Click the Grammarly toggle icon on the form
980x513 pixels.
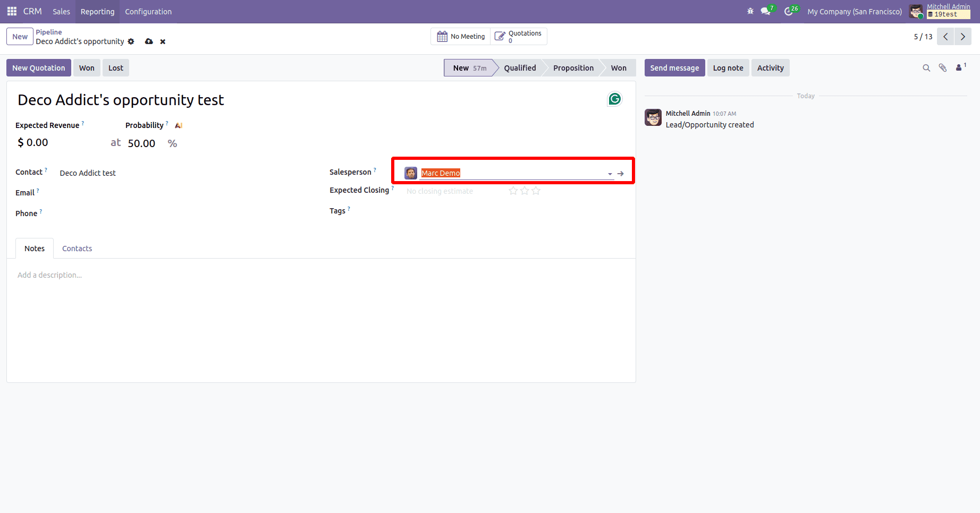(614, 99)
